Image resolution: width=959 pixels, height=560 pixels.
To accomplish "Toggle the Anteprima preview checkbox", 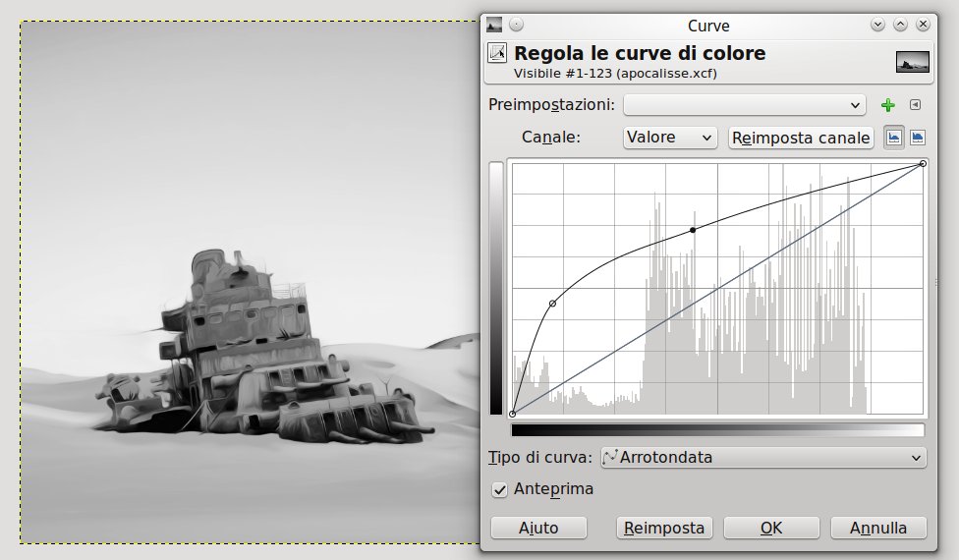I will (500, 489).
